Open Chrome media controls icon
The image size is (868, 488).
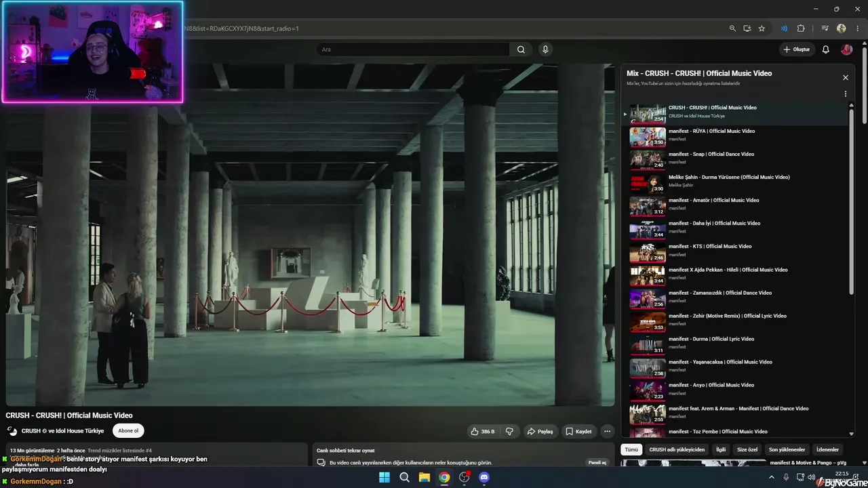[825, 28]
